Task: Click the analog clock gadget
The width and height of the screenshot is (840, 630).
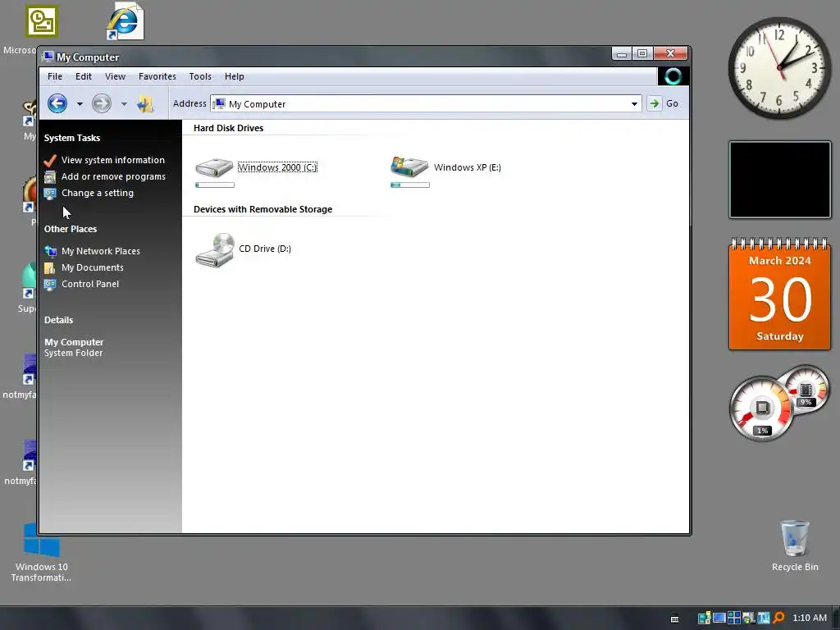Action: coord(780,68)
